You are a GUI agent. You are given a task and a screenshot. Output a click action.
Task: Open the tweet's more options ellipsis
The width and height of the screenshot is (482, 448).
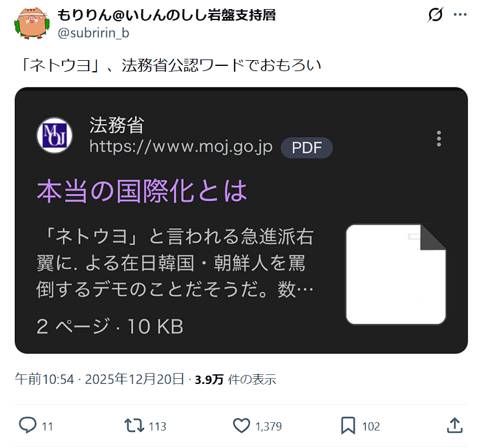pyautogui.click(x=460, y=14)
